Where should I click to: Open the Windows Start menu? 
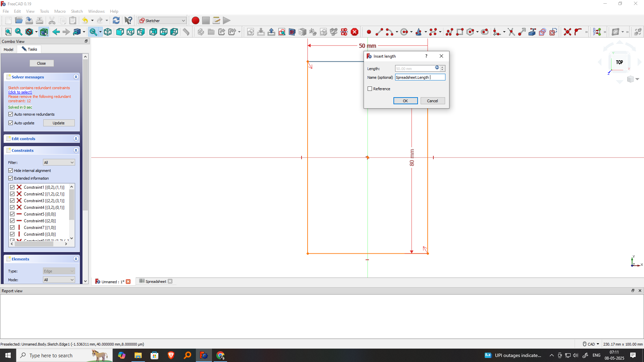[8, 355]
